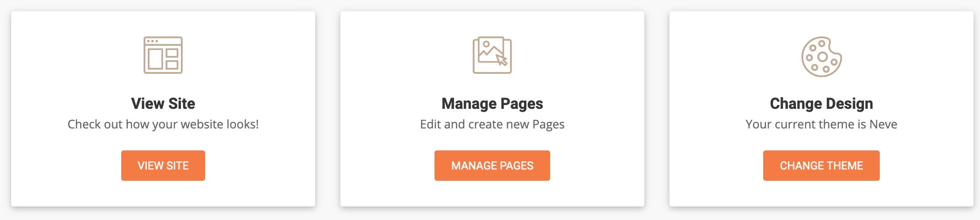Viewport: 980px width, 220px height.
Task: Click the mountain picture inside the Manage Pages icon
Action: pos(490,50)
